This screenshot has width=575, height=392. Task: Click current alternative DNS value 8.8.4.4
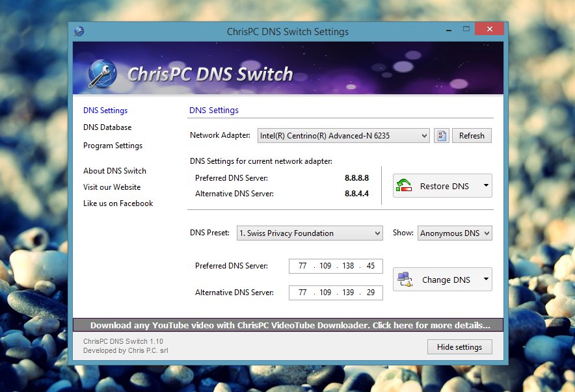[356, 194]
